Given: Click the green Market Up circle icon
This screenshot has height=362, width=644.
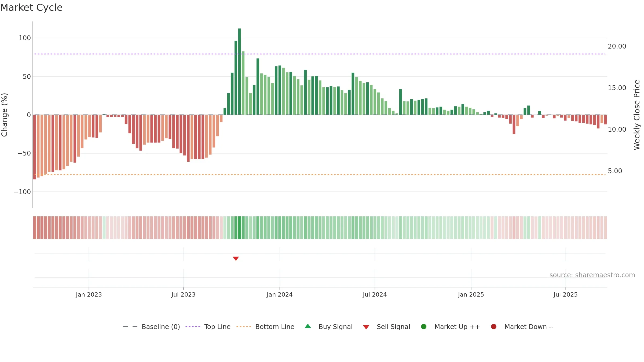Looking at the screenshot, I should (424, 327).
